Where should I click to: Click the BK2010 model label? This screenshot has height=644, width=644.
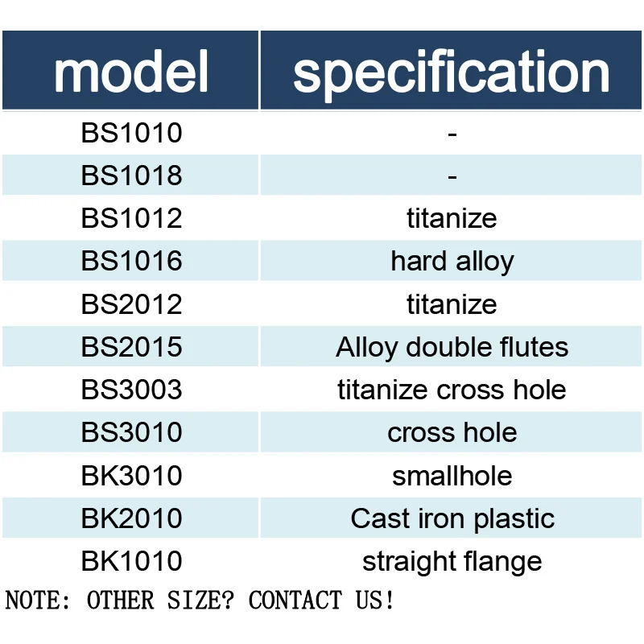[131, 518]
